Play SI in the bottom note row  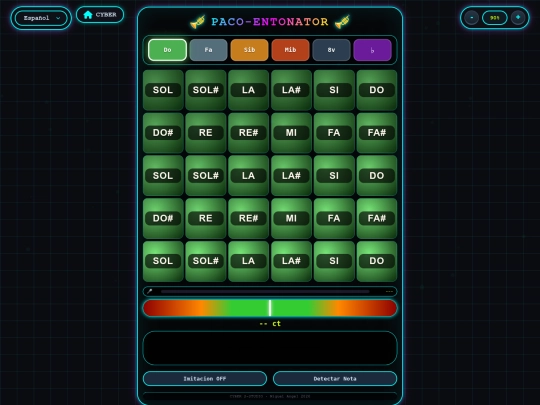point(334,261)
